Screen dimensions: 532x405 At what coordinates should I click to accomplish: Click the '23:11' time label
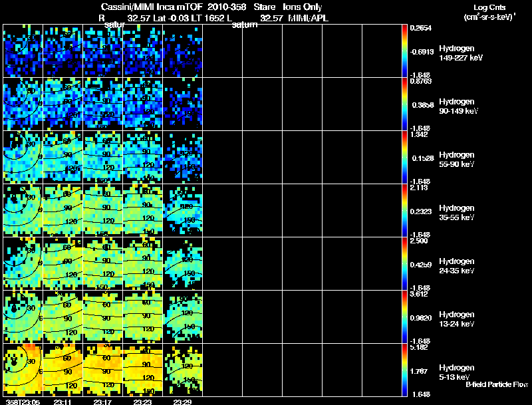pos(62,402)
